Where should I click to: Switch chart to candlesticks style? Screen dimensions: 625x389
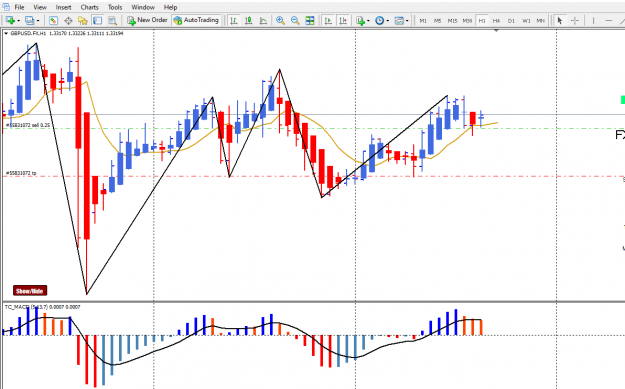coord(249,20)
